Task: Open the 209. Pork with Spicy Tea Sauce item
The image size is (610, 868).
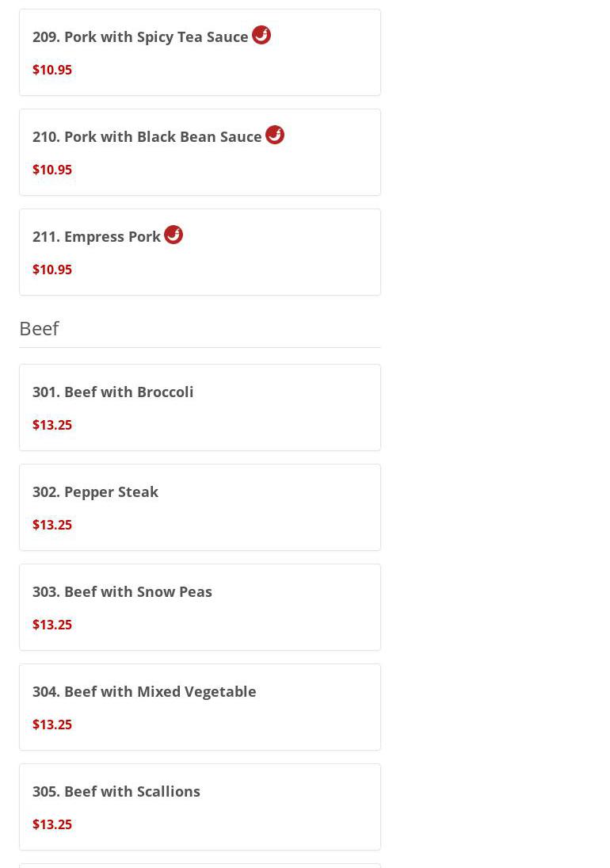Action: click(x=140, y=37)
